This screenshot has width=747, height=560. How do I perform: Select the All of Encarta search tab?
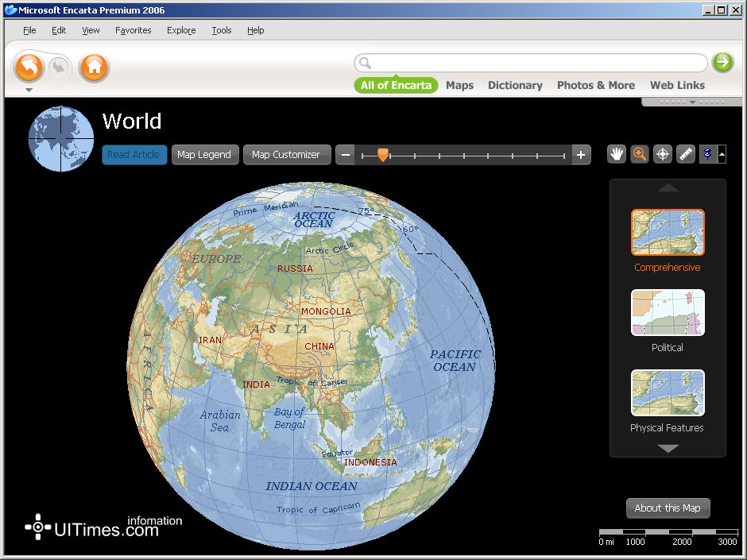point(396,85)
